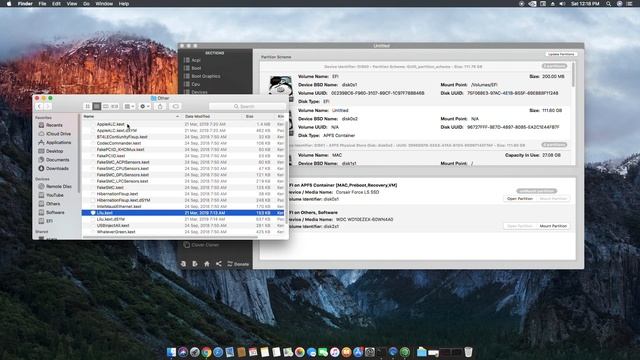This screenshot has height=360, width=640.
Task: Click Update Partitions button
Action: click(561, 54)
